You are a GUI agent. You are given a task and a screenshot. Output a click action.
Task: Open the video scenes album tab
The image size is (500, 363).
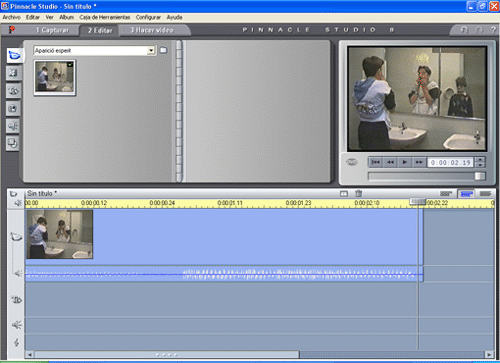pos(14,55)
